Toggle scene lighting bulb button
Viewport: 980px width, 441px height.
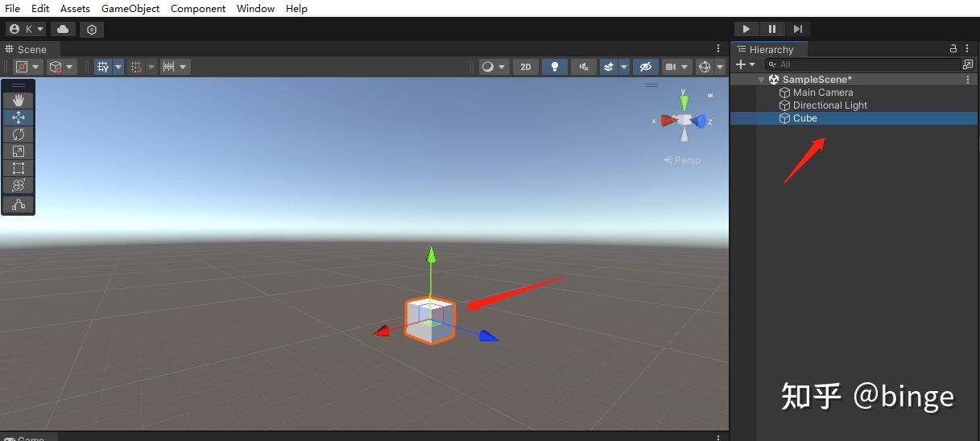click(x=555, y=67)
